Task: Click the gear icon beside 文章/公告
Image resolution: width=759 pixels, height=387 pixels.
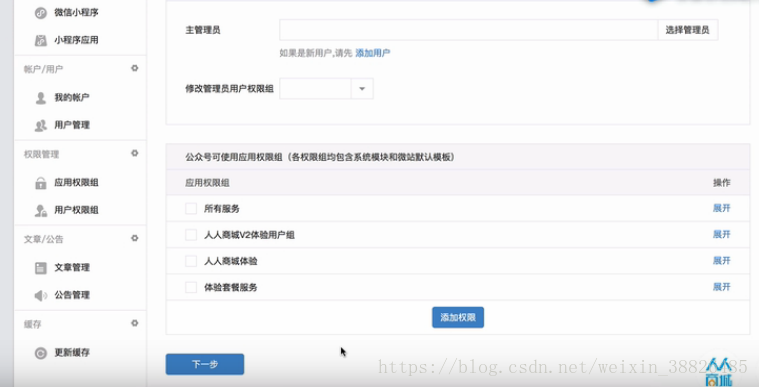Action: [x=135, y=238]
